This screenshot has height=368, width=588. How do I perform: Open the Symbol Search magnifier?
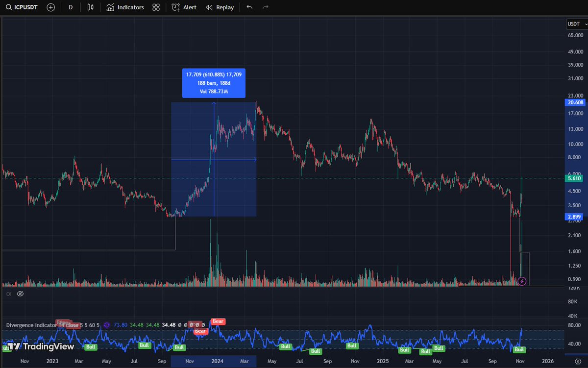click(8, 7)
